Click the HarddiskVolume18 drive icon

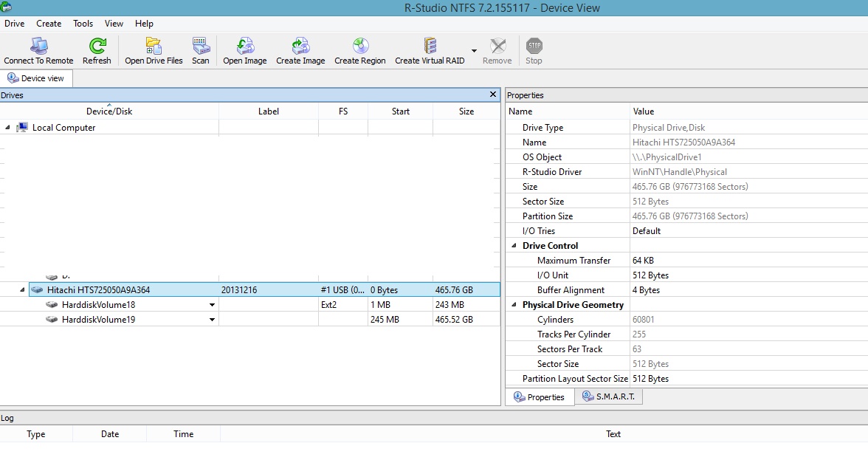tap(52, 304)
